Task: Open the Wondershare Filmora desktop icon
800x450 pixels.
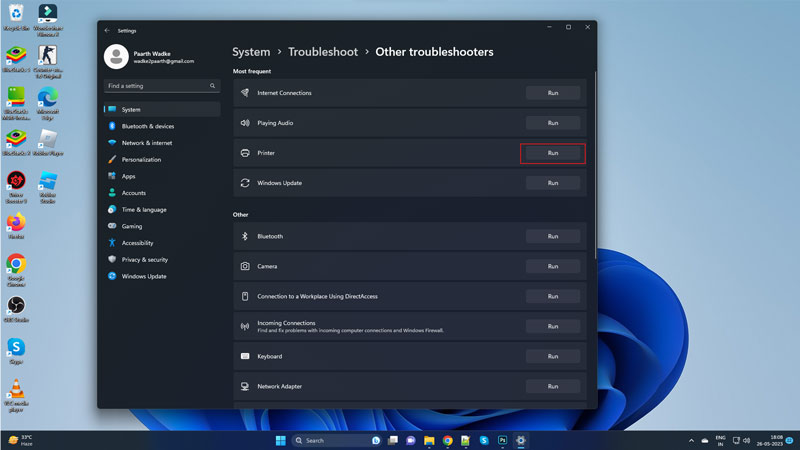Action: (x=48, y=19)
